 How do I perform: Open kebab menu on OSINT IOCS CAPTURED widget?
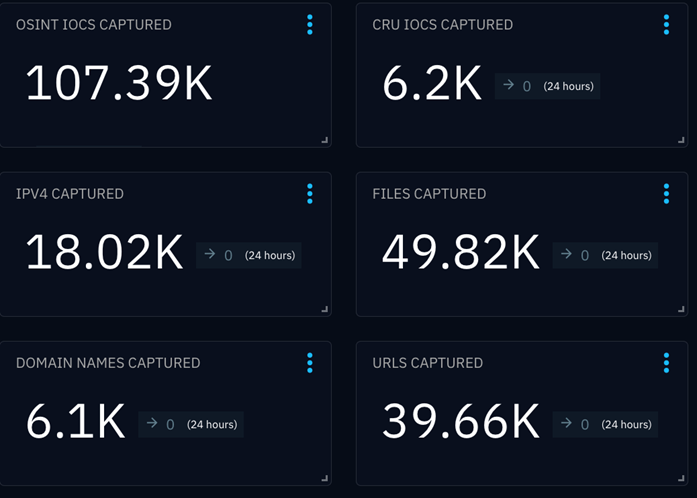tap(310, 25)
